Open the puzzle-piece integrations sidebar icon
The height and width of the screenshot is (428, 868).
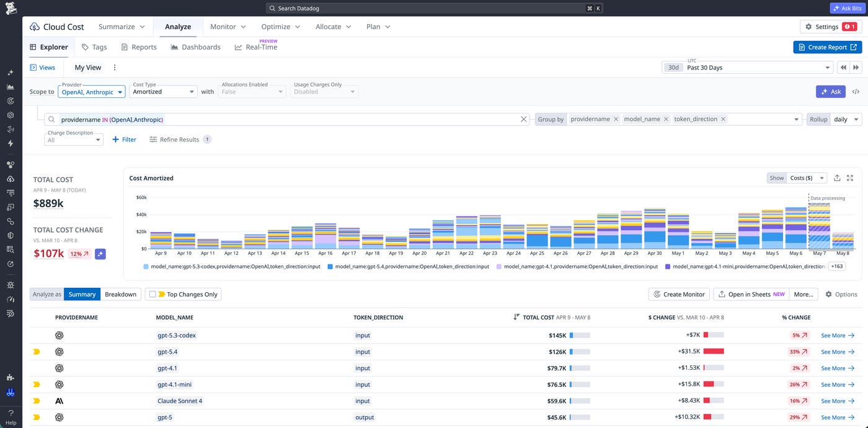pyautogui.click(x=11, y=377)
